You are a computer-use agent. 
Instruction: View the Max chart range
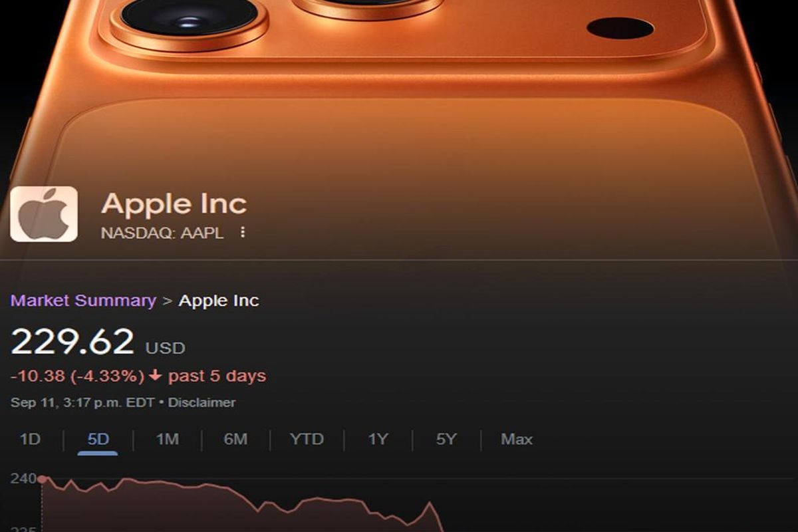pos(517,439)
